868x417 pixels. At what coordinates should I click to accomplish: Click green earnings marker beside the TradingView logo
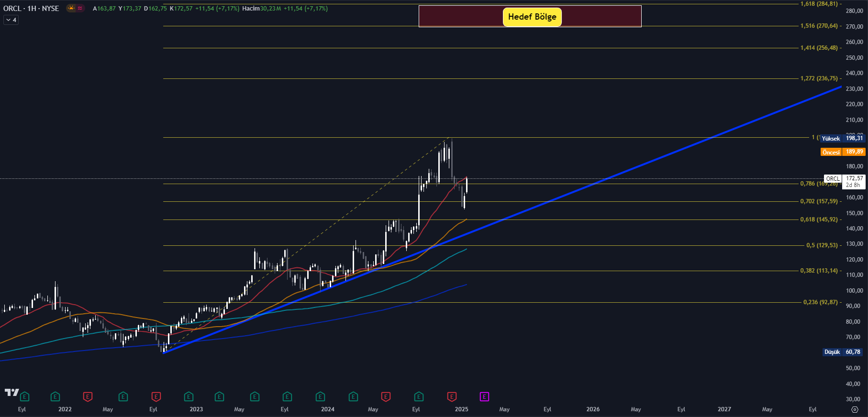coord(25,396)
